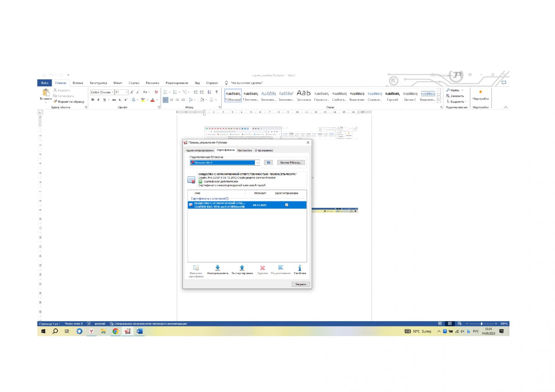
Task: Open the Файл tab
Action: pos(45,83)
